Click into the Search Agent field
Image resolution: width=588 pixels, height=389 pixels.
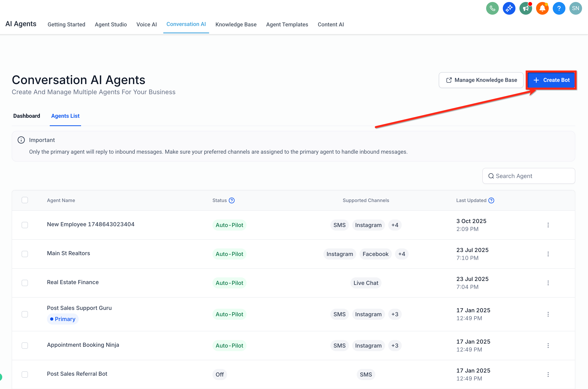click(529, 176)
